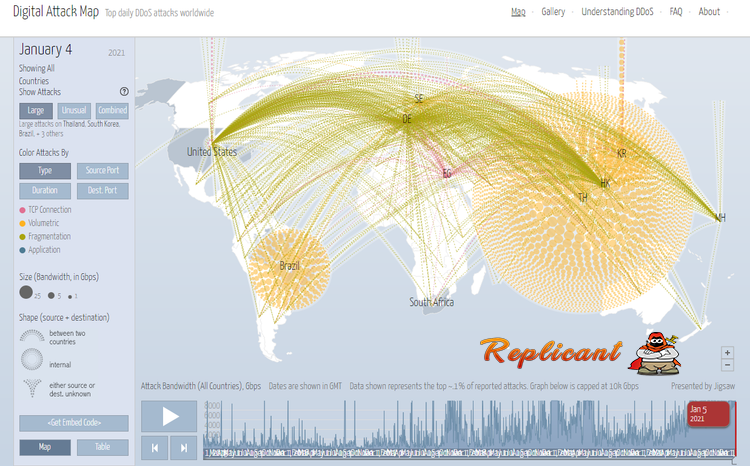Image resolution: width=750 pixels, height=466 pixels.
Task: Click the internal attack circle icon
Action: tap(32, 359)
